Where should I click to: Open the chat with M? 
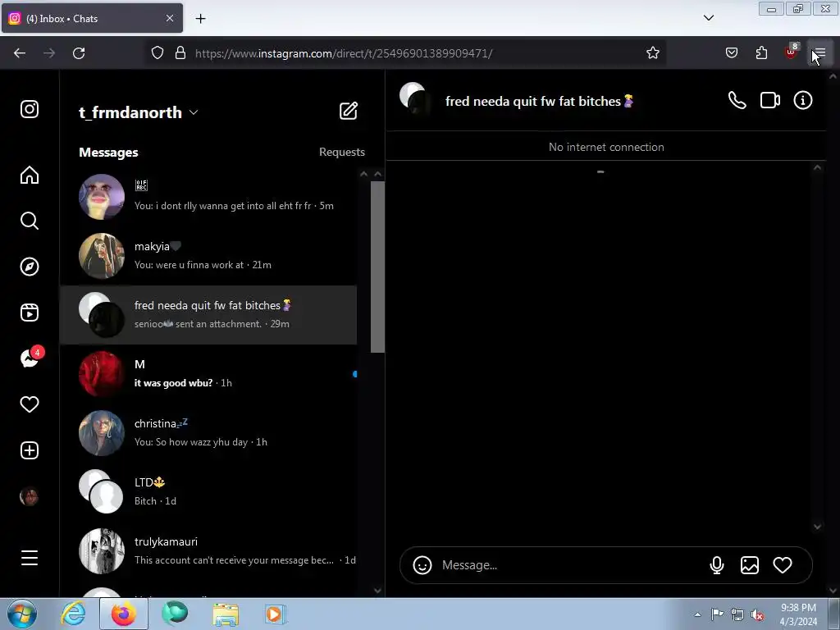coord(208,374)
